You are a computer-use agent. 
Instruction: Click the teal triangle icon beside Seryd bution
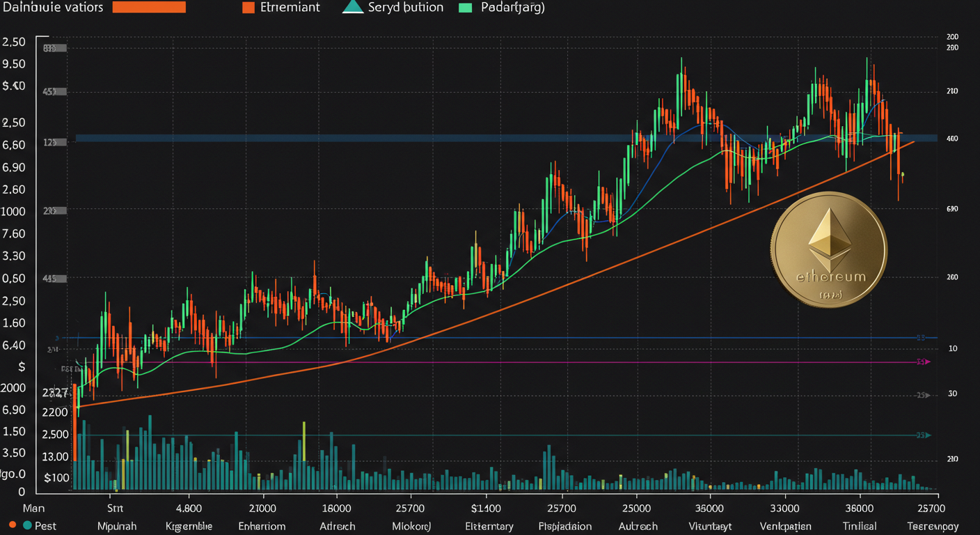(x=354, y=8)
